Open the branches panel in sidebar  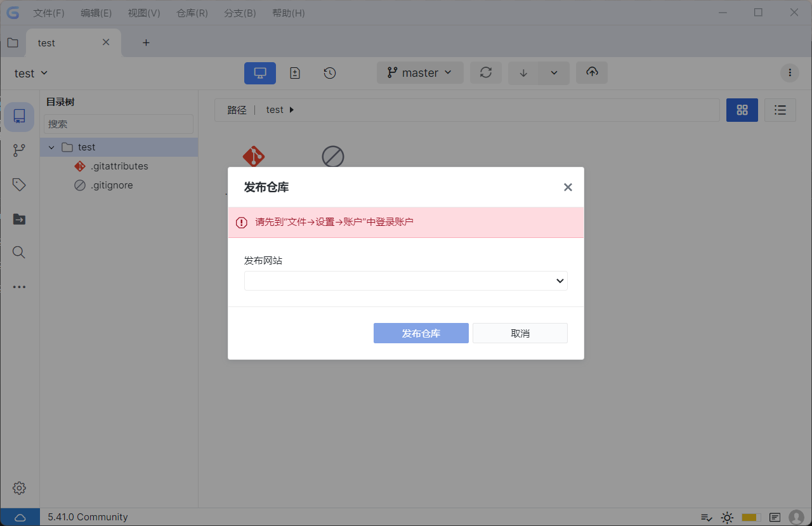18,150
